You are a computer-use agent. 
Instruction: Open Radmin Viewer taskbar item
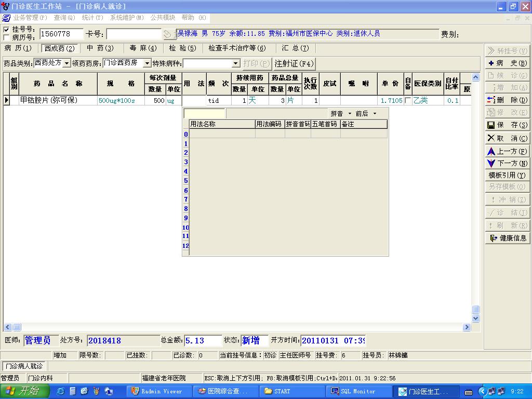(159, 391)
